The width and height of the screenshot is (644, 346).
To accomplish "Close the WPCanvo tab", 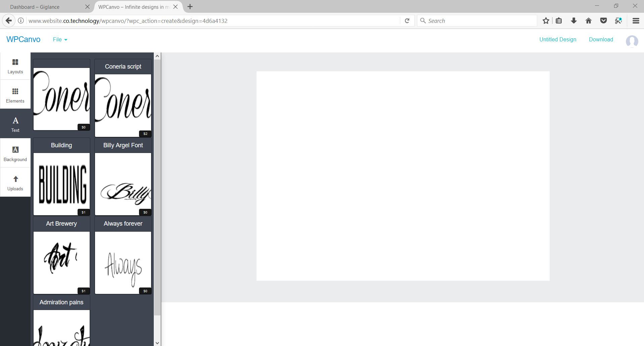I will point(175,7).
